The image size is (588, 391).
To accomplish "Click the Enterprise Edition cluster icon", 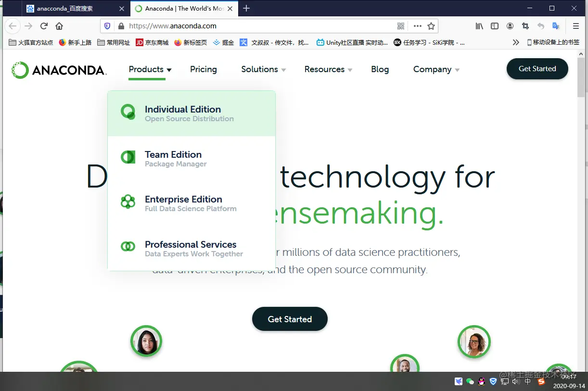I will 128,202.
